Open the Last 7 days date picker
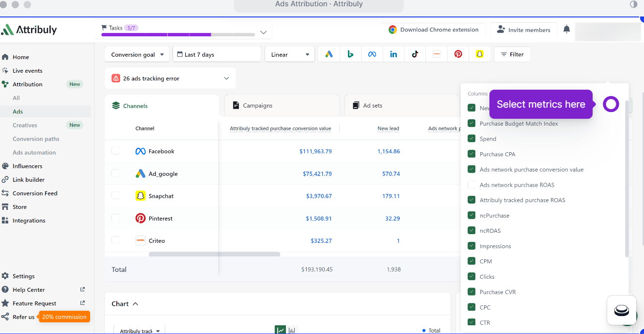The image size is (644, 334). click(216, 54)
